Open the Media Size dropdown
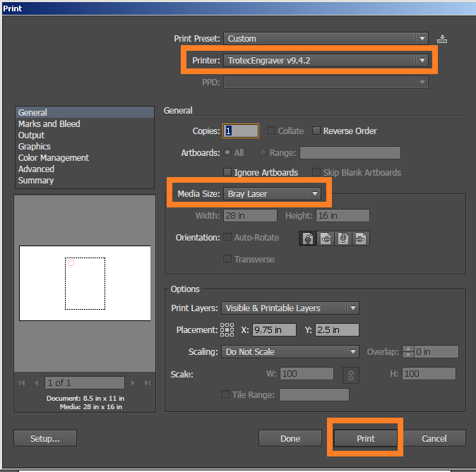The height and width of the screenshot is (472, 476). coord(273,193)
